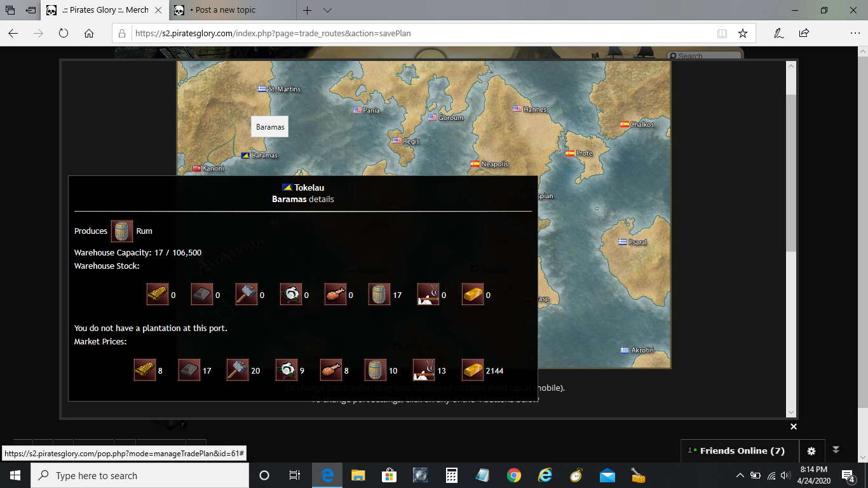Open File Explorer from the taskbar
This screenshot has width=868, height=488.
tap(358, 475)
